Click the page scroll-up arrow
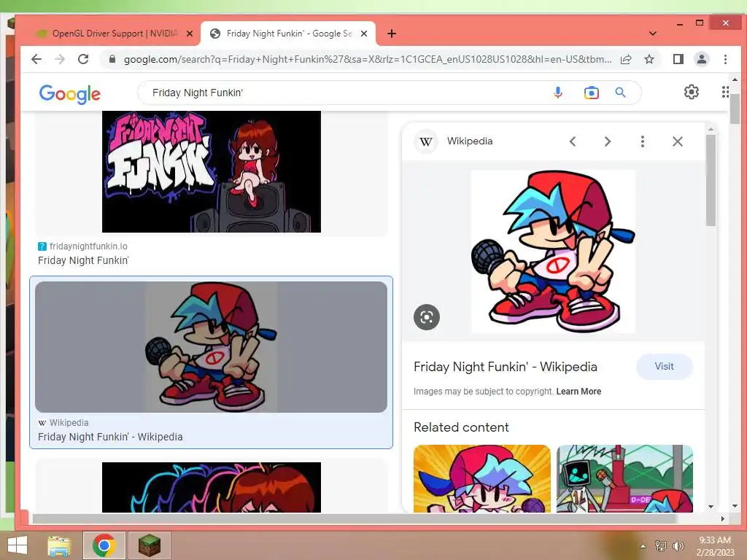747x560 pixels. pyautogui.click(x=735, y=79)
